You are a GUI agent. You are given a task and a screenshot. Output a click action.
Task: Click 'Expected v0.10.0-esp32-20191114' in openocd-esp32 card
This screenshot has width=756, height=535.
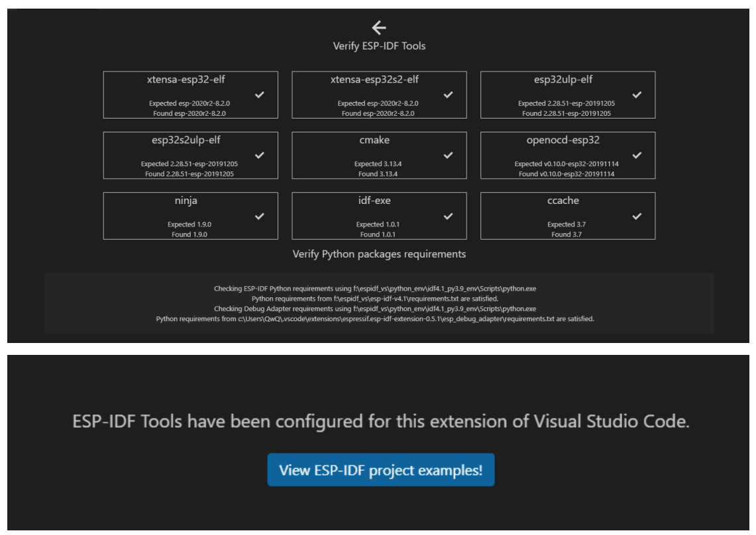tap(567, 164)
